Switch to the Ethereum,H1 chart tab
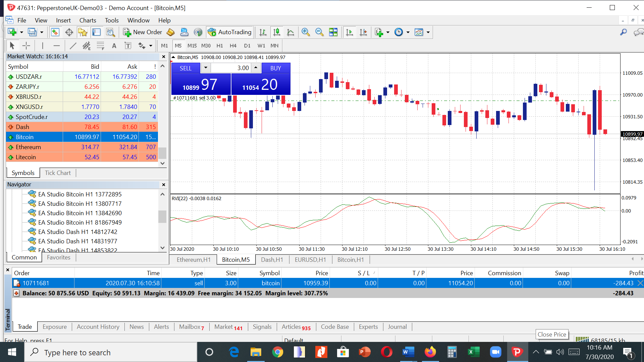 (194, 260)
